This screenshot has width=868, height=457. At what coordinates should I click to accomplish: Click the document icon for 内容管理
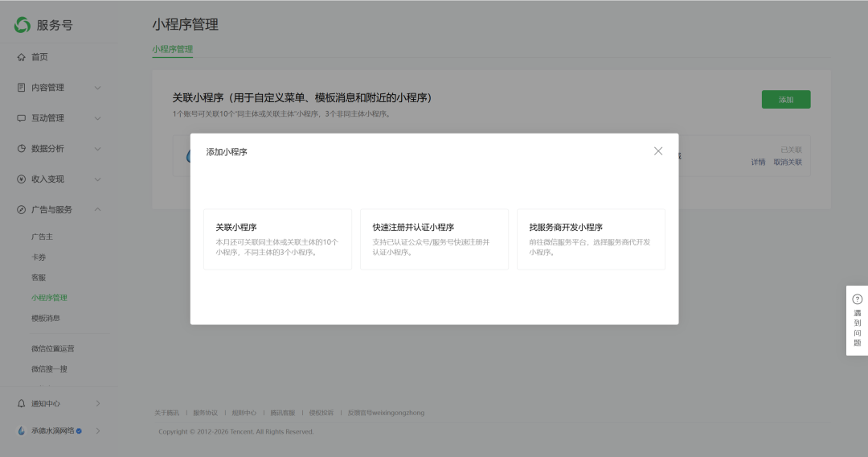[21, 88]
